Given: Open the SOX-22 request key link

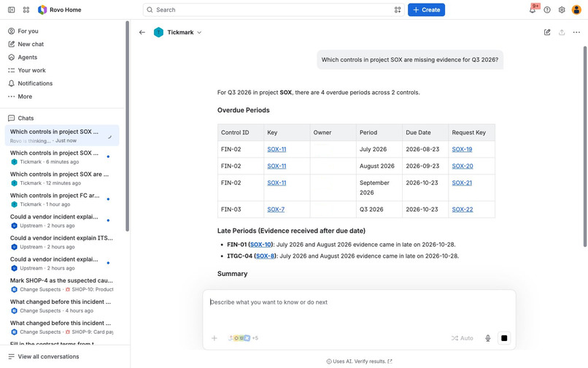Looking at the screenshot, I should coord(463,209).
